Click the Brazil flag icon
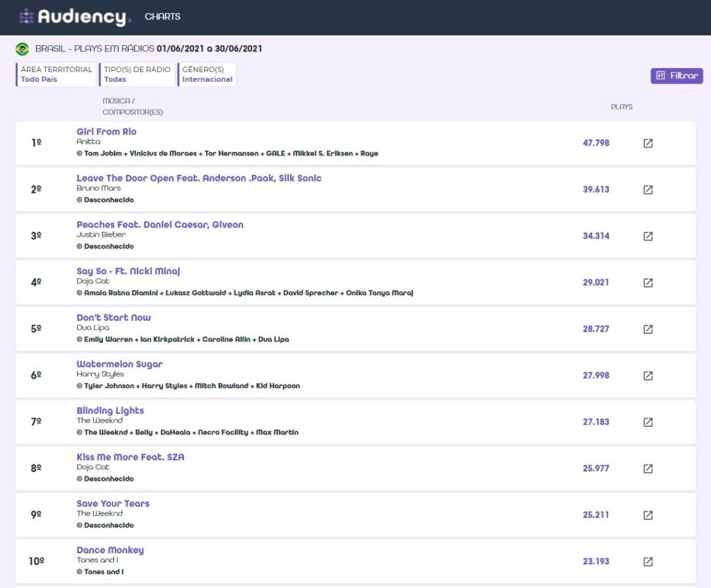 pyautogui.click(x=22, y=49)
